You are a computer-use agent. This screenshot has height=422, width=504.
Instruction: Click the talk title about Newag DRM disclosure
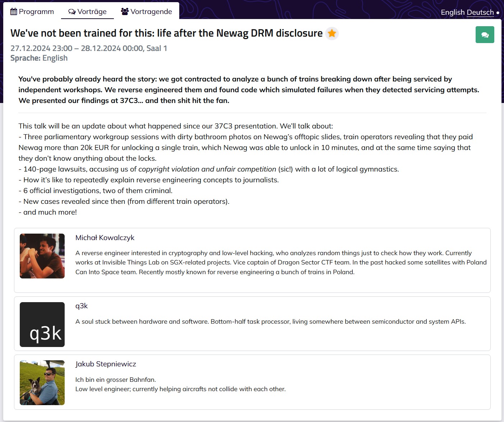click(167, 33)
